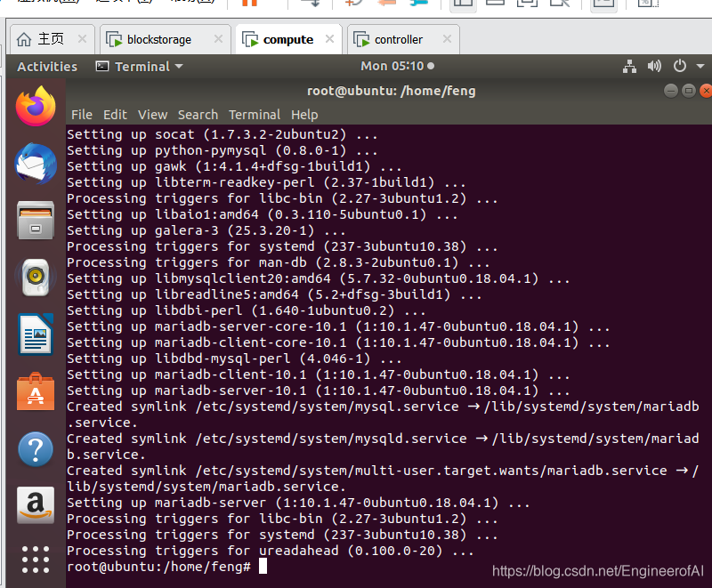Click the mysqld.service symlink line
Viewport: 712px width, 588px height.
[x=383, y=447]
